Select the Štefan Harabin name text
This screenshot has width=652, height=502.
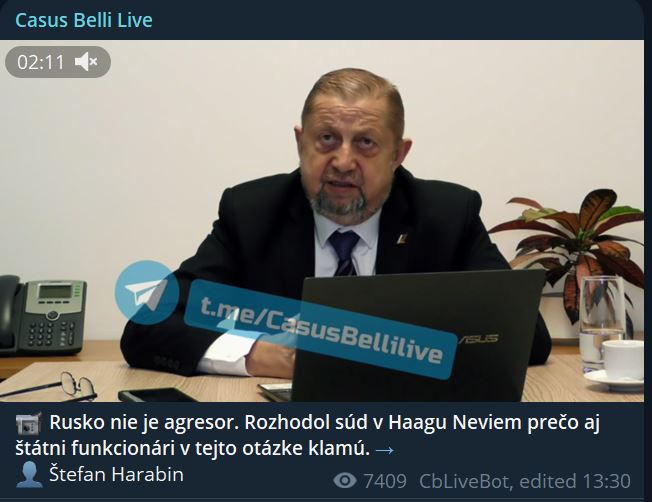(116, 475)
